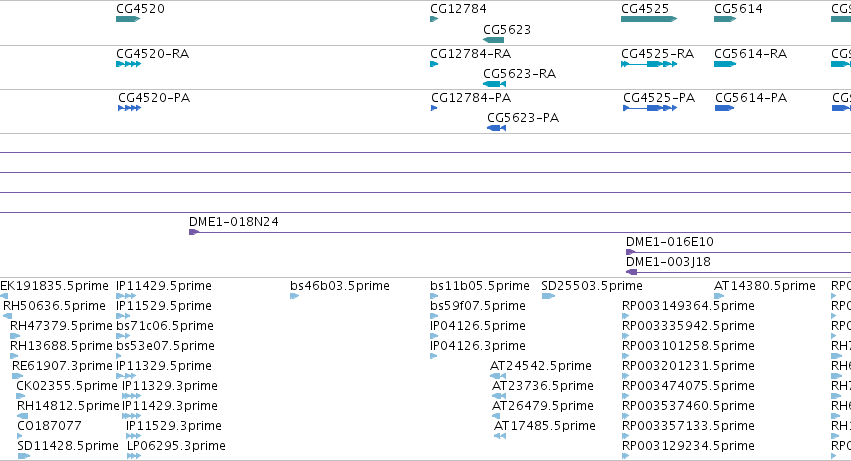Click the AT14380.5prime EST glyph
The height and width of the screenshot is (461, 851).
coord(719,296)
